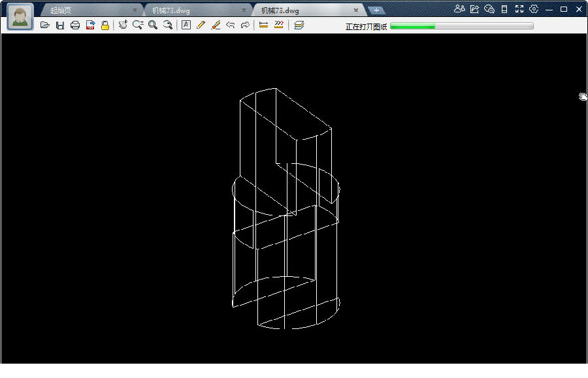The image size is (588, 378).
Task: Open the WeChat icon in title bar
Action: click(489, 9)
